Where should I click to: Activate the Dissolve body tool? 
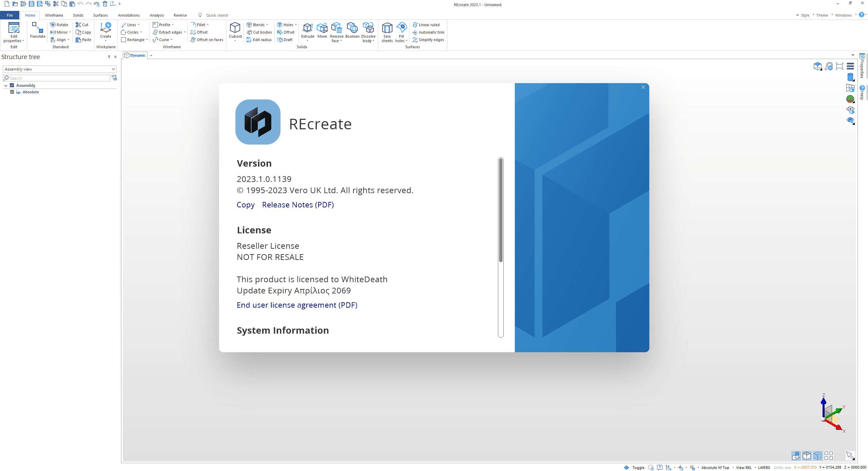(368, 28)
